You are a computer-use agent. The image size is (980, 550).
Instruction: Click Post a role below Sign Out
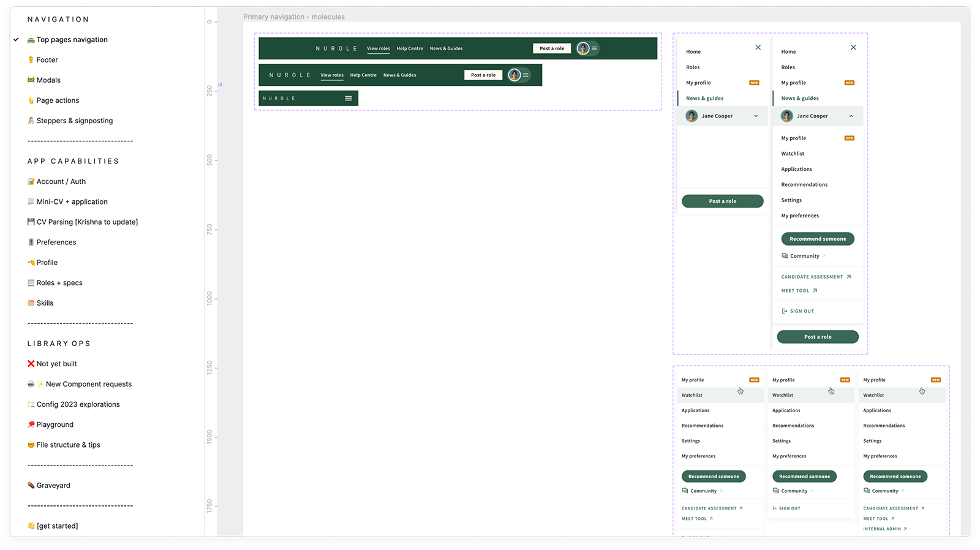818,337
